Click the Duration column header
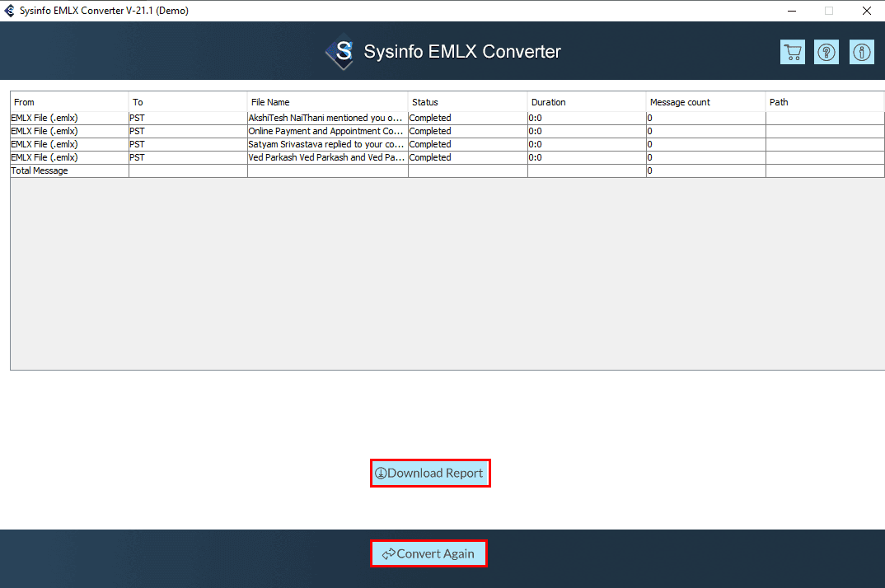This screenshot has height=588, width=885. [x=587, y=102]
